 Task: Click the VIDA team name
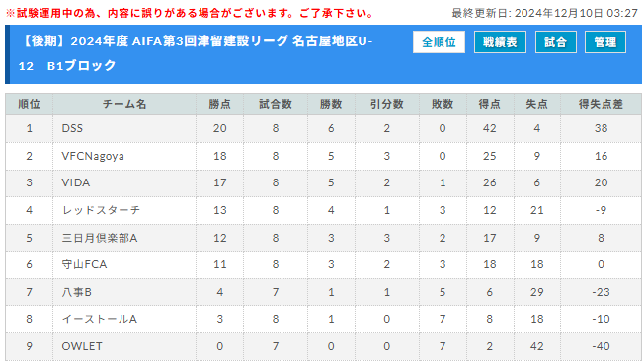[x=76, y=182]
